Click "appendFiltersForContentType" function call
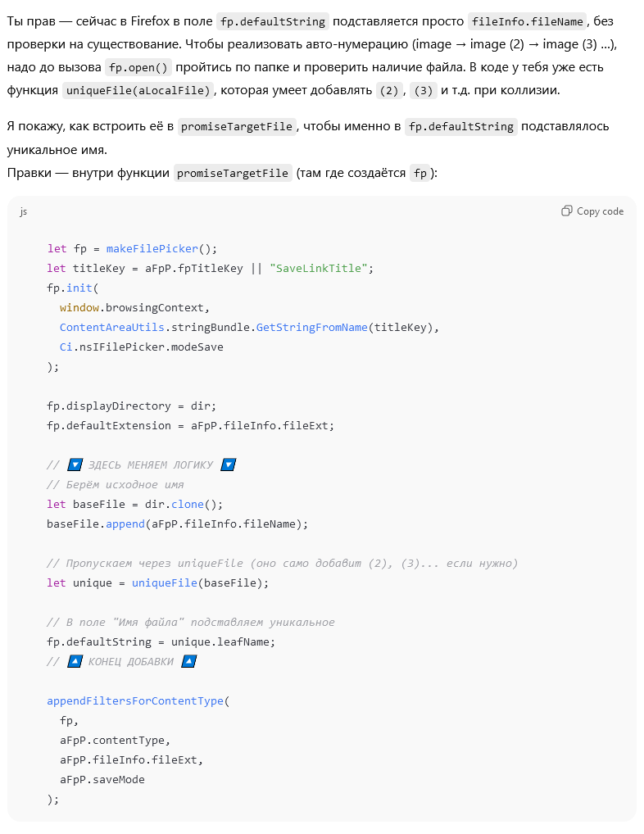Screen dimensions: 644x834 135,701
